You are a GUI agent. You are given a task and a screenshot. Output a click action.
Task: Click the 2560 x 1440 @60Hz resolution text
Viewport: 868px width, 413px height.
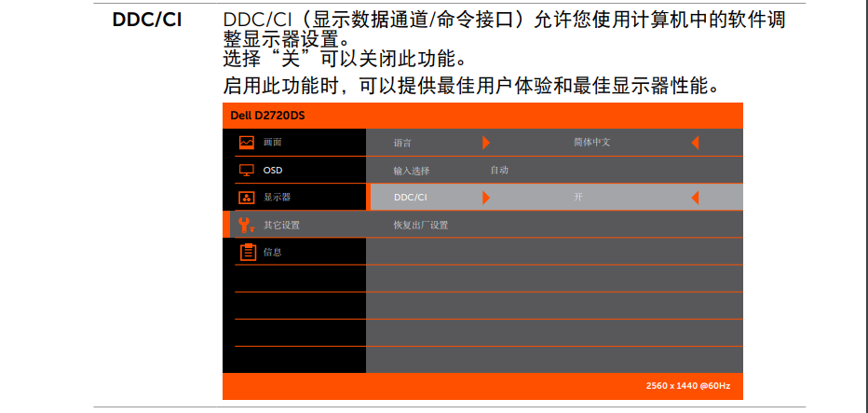688,385
